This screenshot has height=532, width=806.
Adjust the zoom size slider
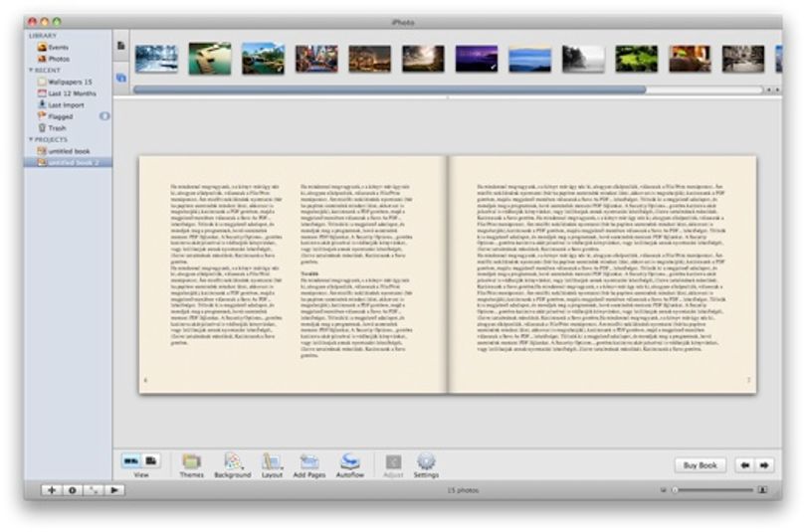(713, 490)
